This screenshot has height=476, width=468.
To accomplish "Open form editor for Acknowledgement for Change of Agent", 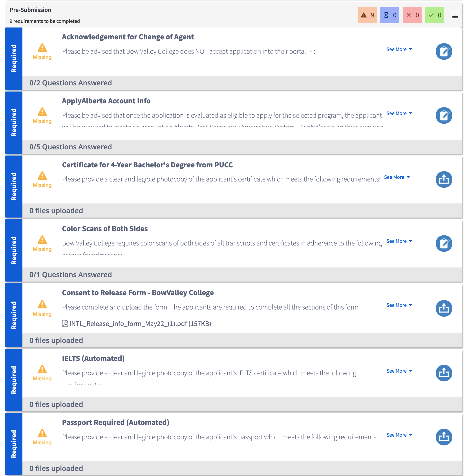I will pos(444,51).
